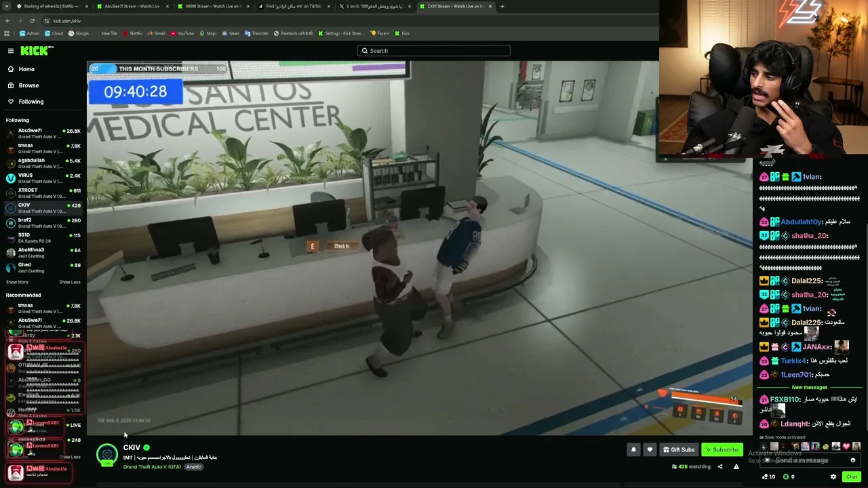Open SS1D EA Sports FC channel
Viewport: 868px width, 488px height.
pyautogui.click(x=43, y=238)
